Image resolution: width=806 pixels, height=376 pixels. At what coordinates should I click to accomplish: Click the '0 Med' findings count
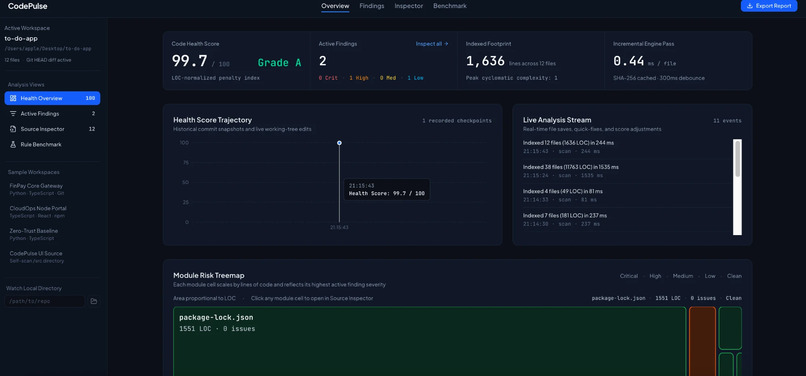click(388, 78)
